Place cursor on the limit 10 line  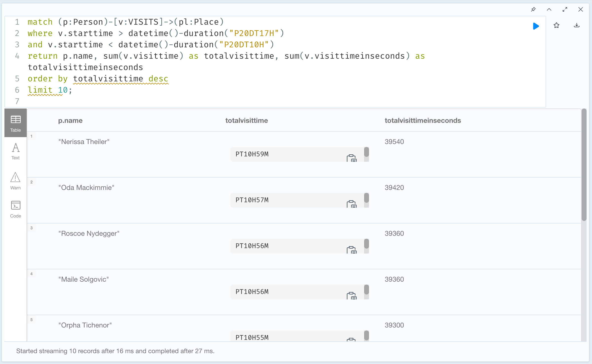pyautogui.click(x=49, y=90)
